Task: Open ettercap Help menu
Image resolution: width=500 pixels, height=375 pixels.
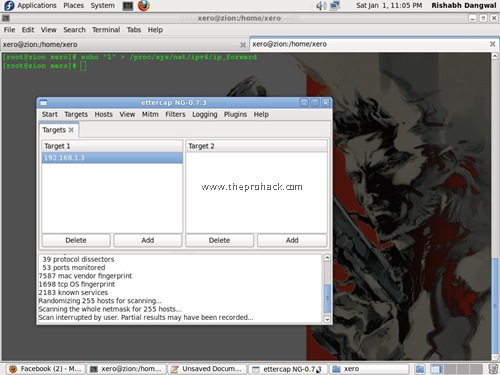Action: tap(261, 114)
